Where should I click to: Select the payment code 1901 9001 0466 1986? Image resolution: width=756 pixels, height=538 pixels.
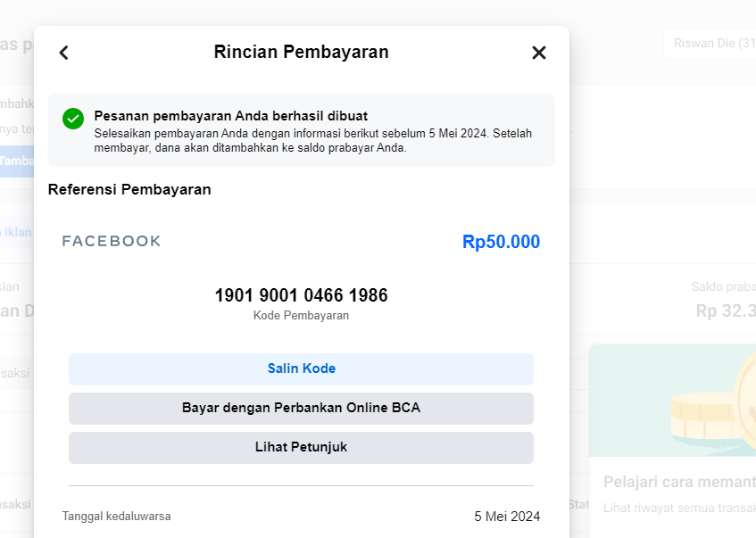click(x=301, y=295)
